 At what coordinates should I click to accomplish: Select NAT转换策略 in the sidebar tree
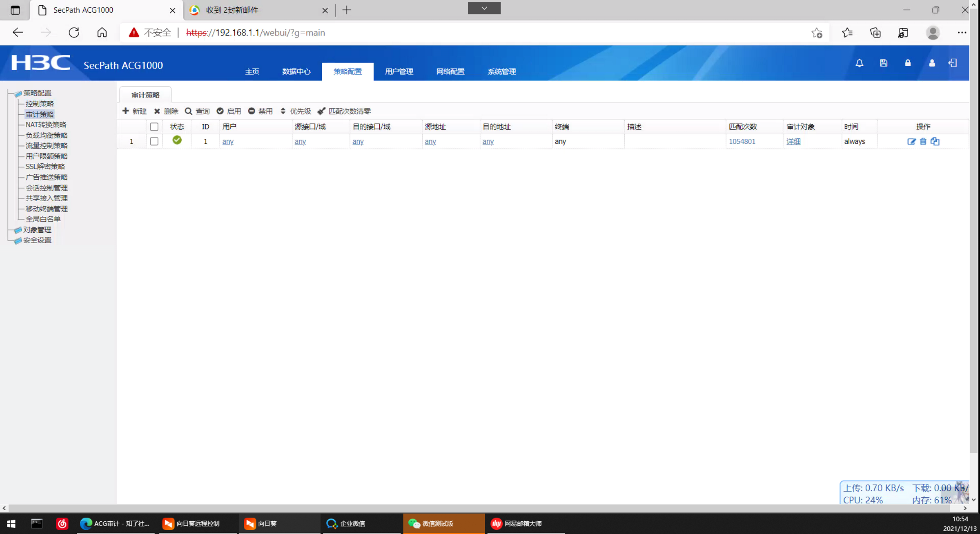click(x=46, y=125)
